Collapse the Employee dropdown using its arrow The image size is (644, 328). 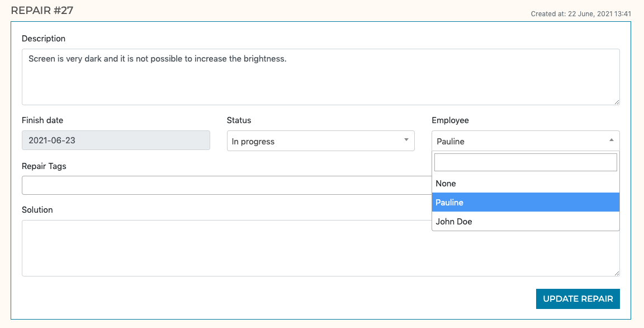point(611,140)
